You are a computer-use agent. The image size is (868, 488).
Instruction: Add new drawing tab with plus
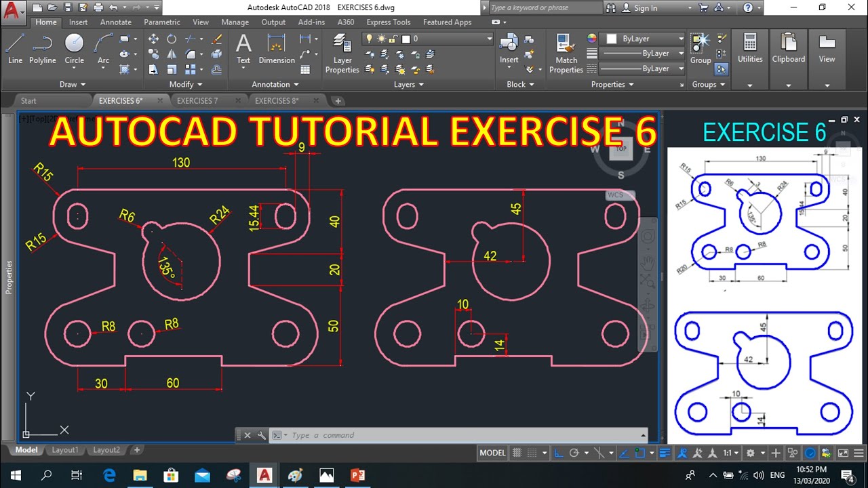pos(338,101)
